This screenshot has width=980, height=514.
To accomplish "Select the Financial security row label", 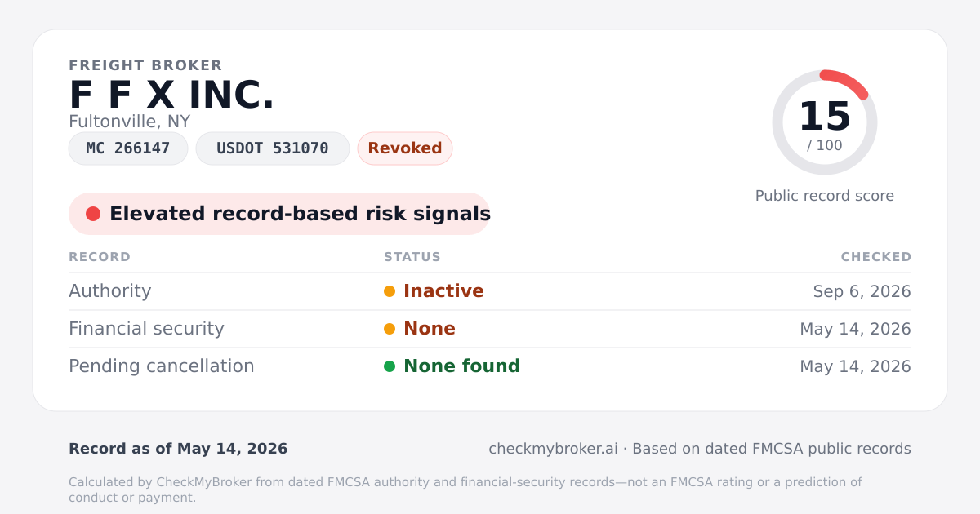I will coord(146,329).
